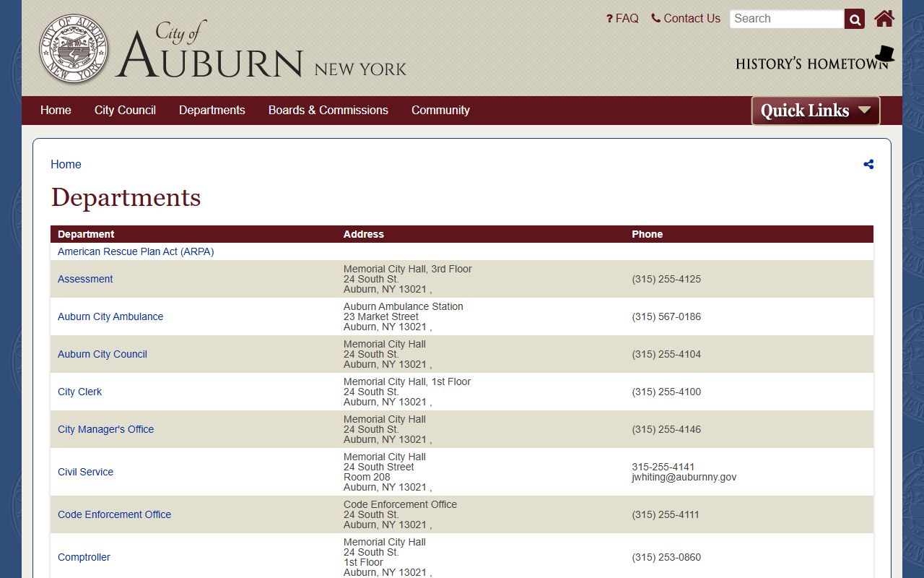924x578 pixels.
Task: Click the Departments page heading
Action: point(126,197)
